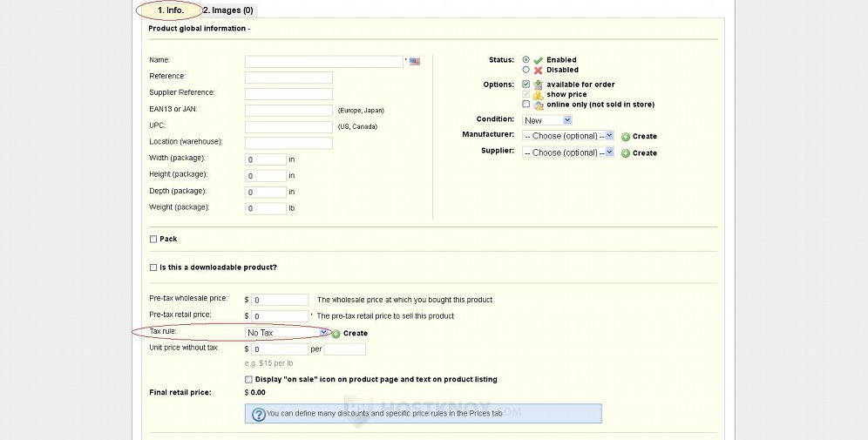
Task: Click Create link next to Supplier
Action: click(x=645, y=152)
